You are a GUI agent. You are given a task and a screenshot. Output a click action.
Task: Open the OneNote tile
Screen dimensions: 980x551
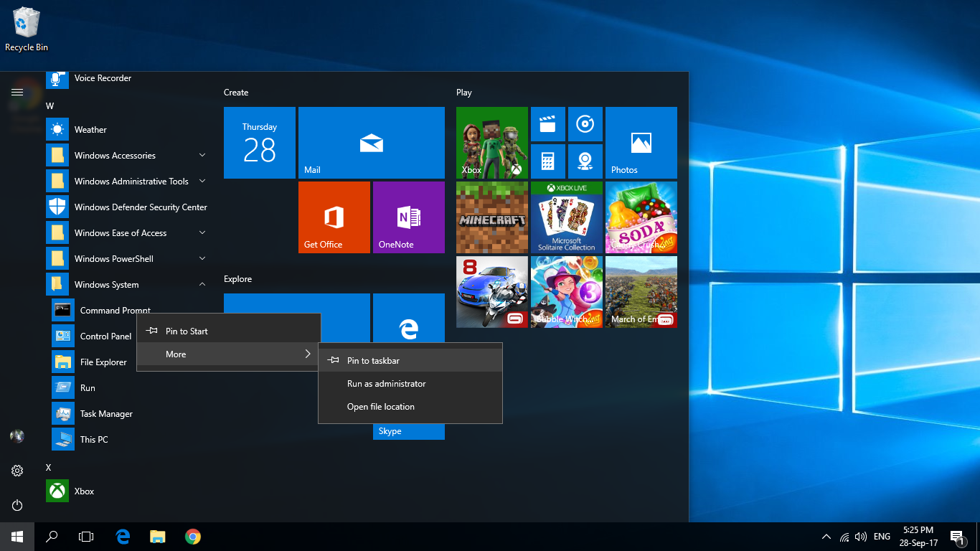pyautogui.click(x=409, y=217)
